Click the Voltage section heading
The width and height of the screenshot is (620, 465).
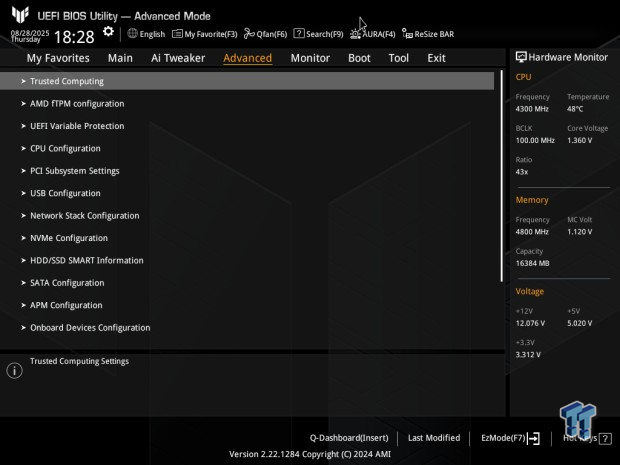pyautogui.click(x=529, y=291)
